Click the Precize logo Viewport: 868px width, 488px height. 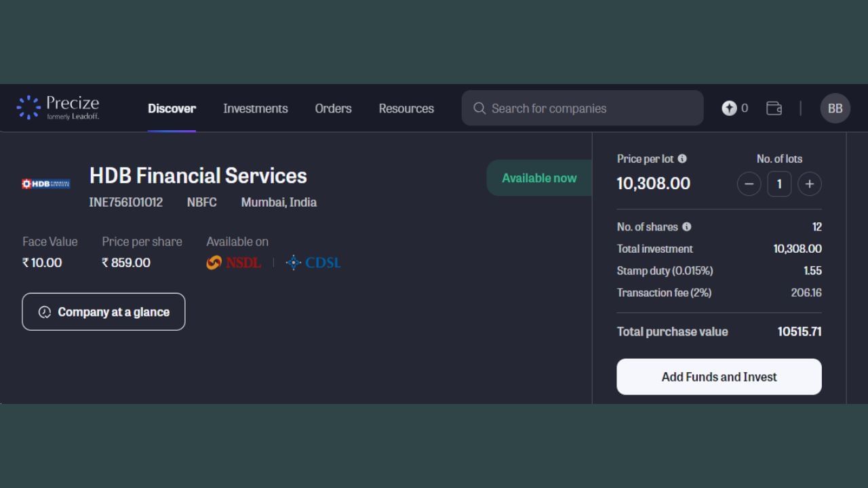[x=58, y=108]
